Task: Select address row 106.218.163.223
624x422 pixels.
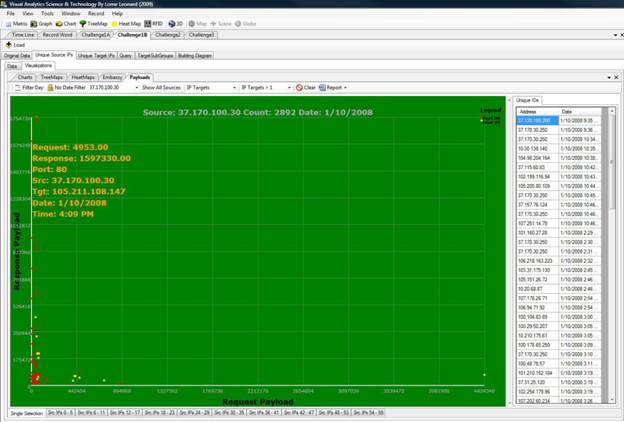Action: 559,261
